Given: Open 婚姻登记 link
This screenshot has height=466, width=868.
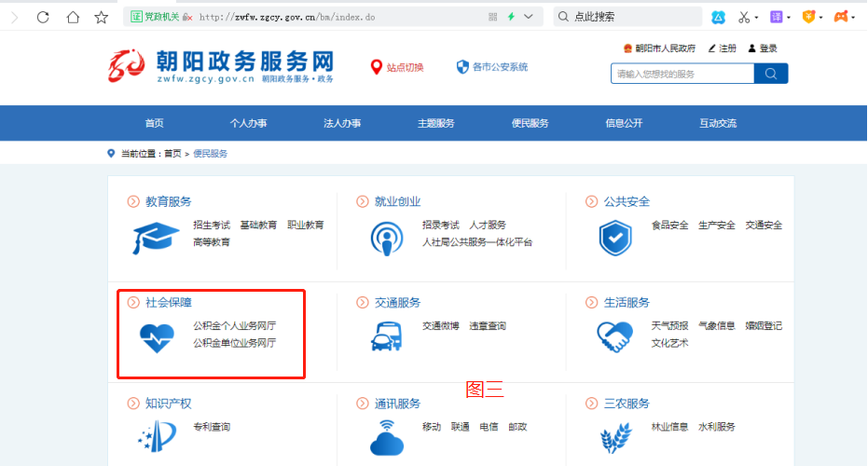Looking at the screenshot, I should click(764, 326).
